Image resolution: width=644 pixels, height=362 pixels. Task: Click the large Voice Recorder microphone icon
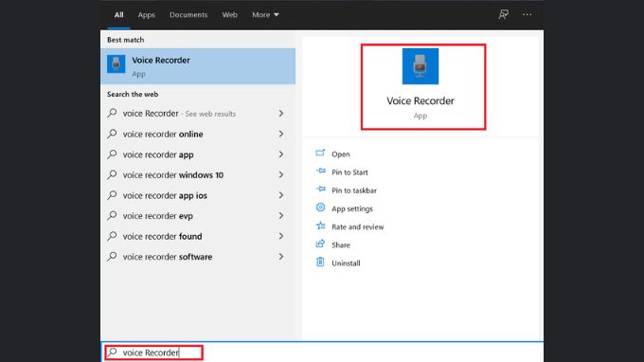point(420,66)
